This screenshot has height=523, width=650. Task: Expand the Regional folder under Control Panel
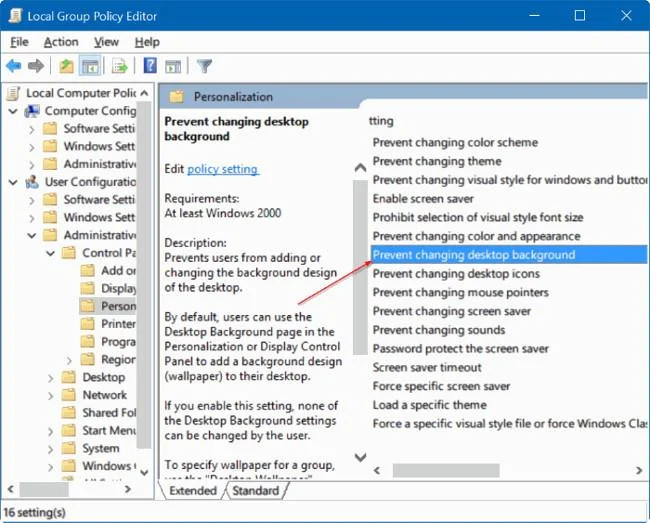[69, 360]
